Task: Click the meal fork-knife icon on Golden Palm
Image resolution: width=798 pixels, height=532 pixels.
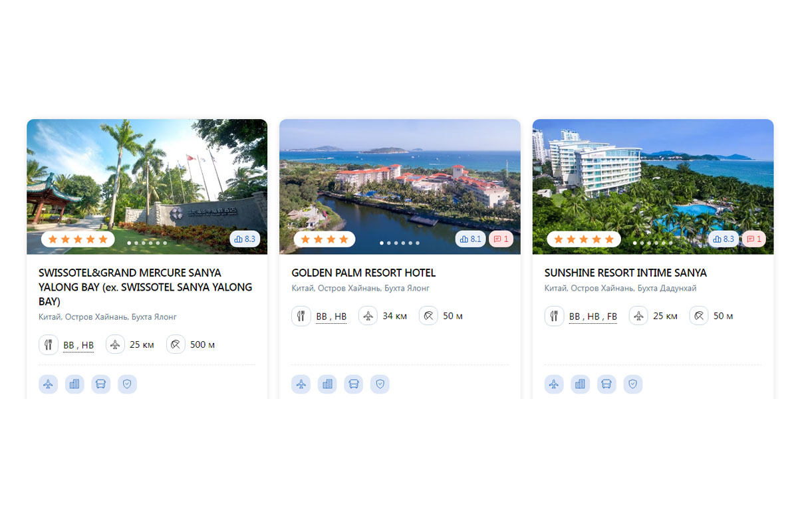Action: coord(301,316)
